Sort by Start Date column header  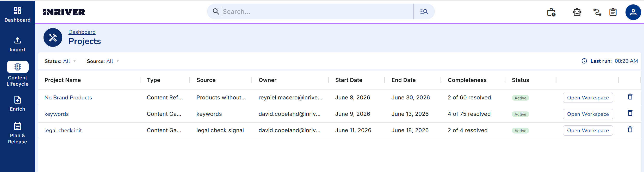tap(349, 80)
